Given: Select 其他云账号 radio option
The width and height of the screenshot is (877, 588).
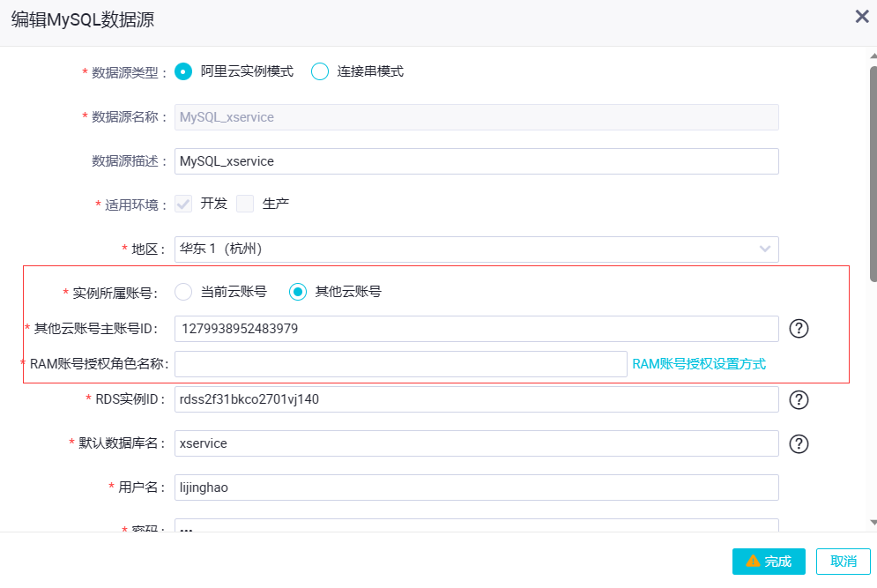Looking at the screenshot, I should (298, 292).
